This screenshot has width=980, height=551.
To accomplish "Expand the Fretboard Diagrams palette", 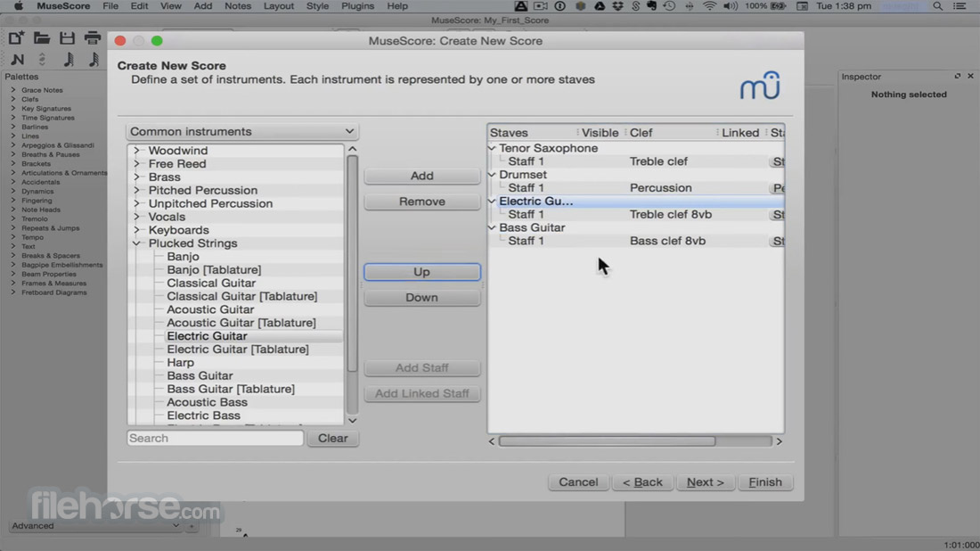I will click(13, 292).
